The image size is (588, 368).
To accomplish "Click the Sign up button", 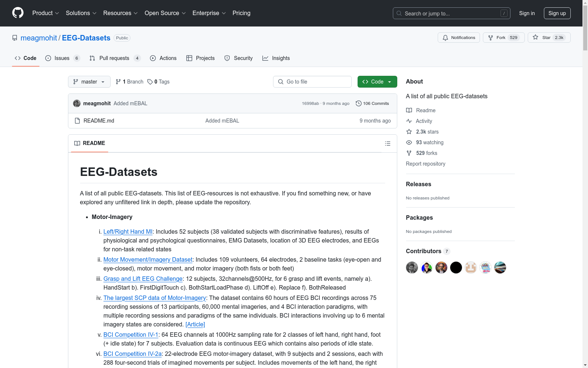I will pos(557,13).
